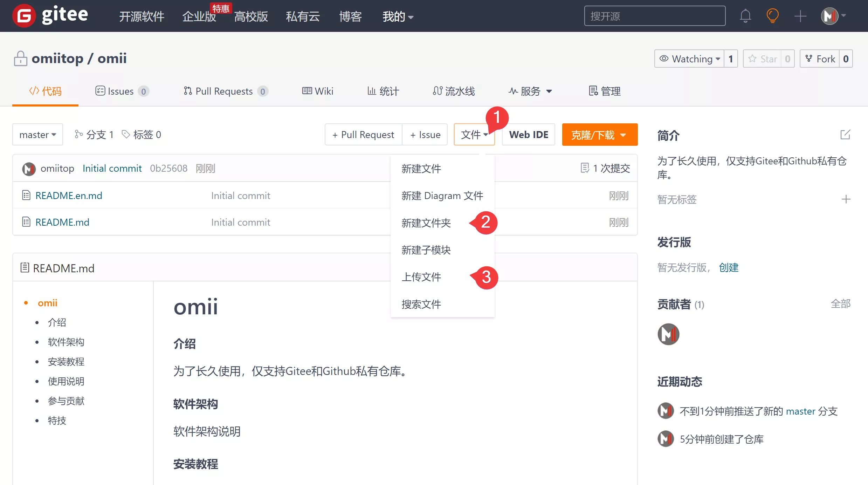Click the plus icon under 暂无标签 to add tags
Screen dimensions: 868x485
coord(847,199)
